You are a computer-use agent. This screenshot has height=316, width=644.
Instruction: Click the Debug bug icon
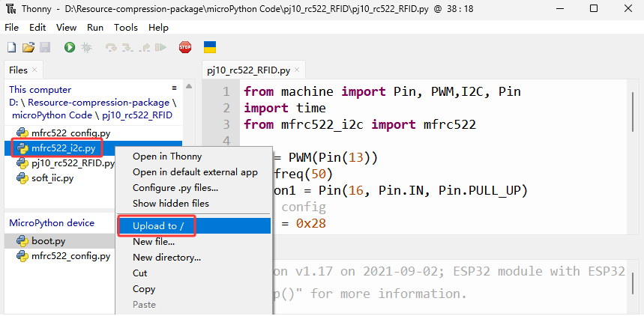tap(86, 48)
